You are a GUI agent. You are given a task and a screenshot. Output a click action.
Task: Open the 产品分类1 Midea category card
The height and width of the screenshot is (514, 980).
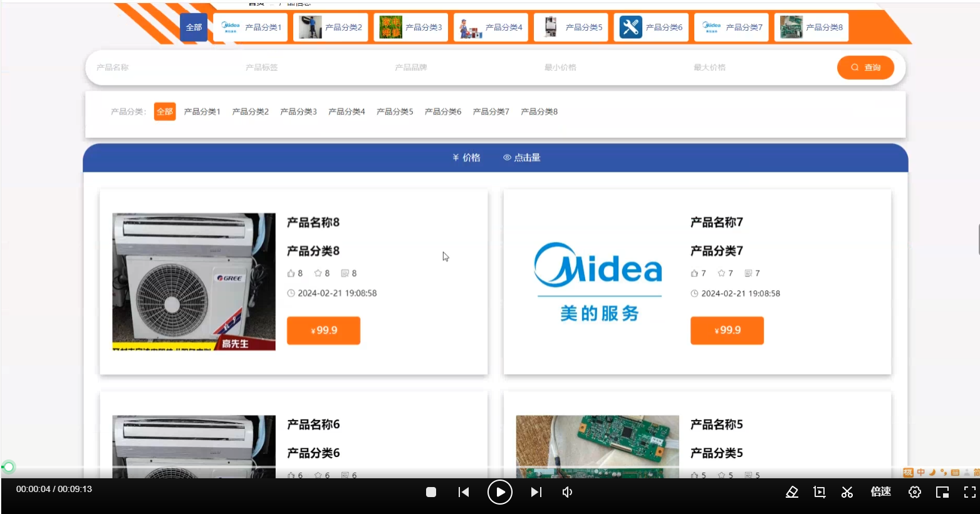click(250, 28)
